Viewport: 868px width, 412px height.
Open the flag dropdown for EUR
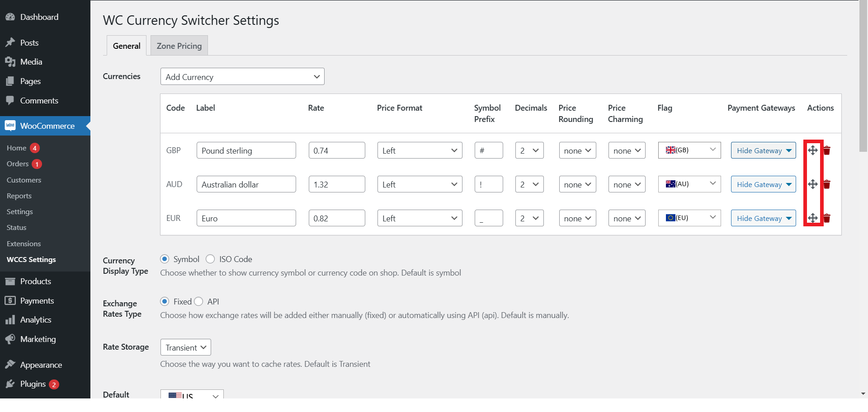pos(689,218)
